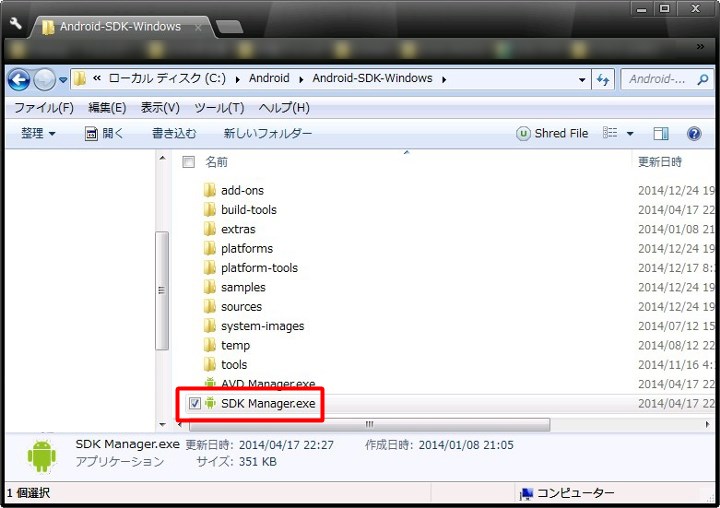Click the AVD Manager.exe Android icon
This screenshot has width=720, height=508.
tap(210, 383)
